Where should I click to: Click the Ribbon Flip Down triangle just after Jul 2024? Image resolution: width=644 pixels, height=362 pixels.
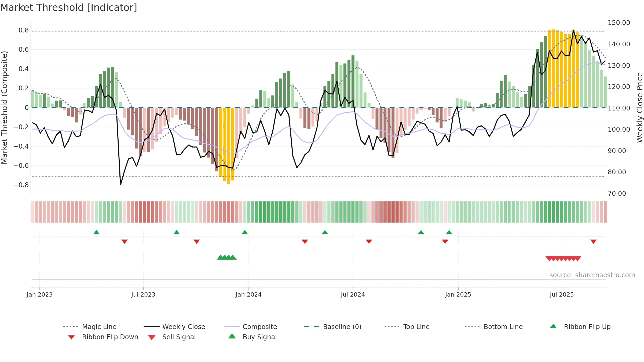tap(369, 242)
